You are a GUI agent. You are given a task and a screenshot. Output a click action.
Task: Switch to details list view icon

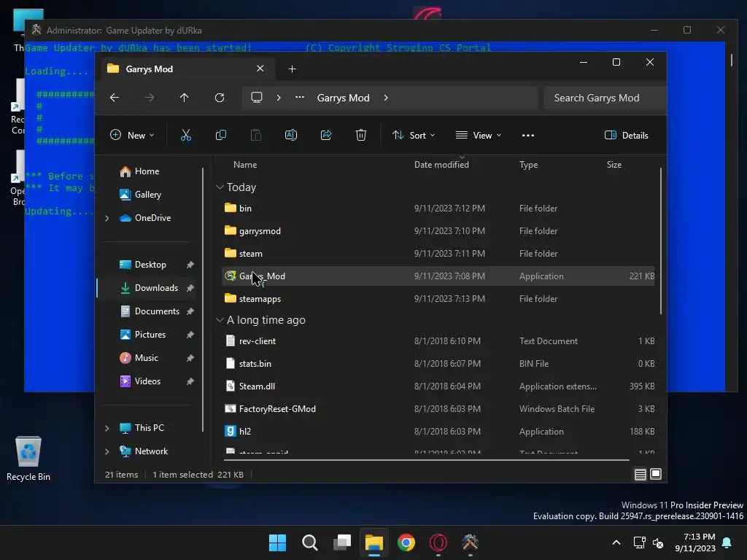(640, 474)
